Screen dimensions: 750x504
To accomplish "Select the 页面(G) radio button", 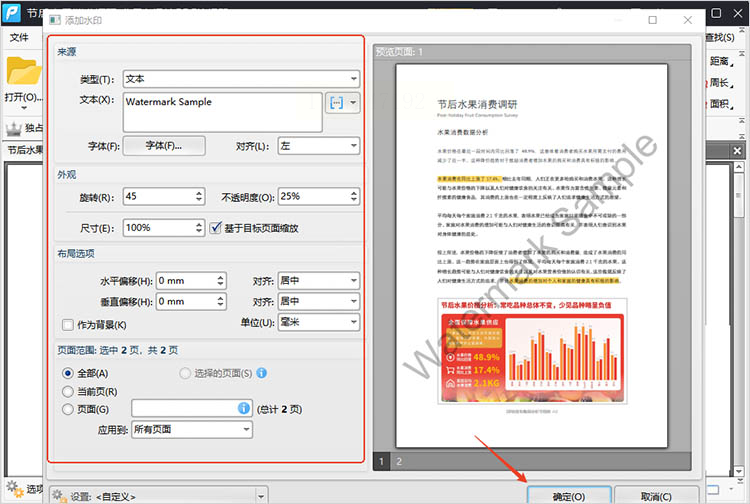I will (68, 409).
